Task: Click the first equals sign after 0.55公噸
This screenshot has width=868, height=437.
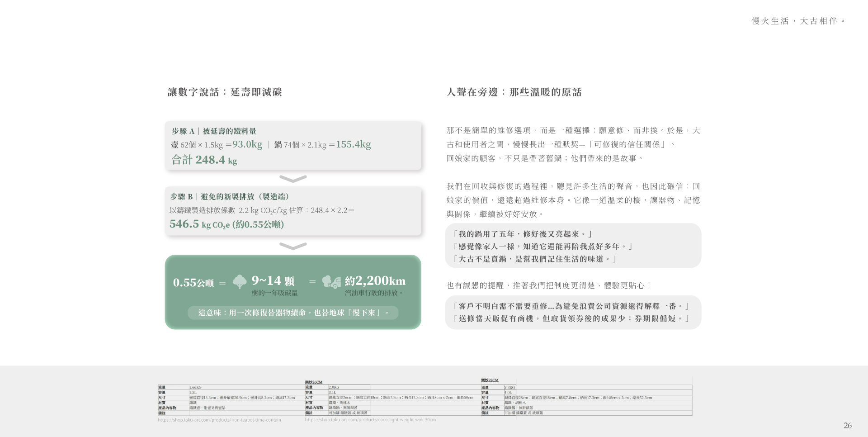Action: (x=222, y=283)
